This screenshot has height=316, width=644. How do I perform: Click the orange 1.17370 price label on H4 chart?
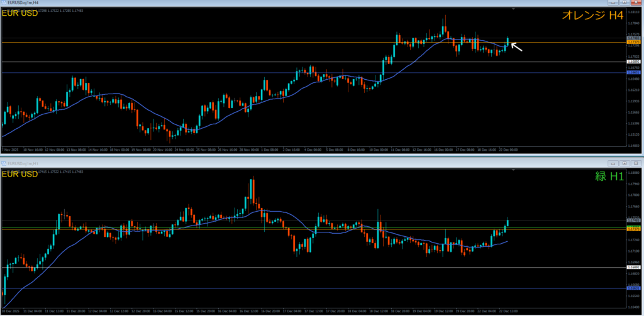coord(633,43)
